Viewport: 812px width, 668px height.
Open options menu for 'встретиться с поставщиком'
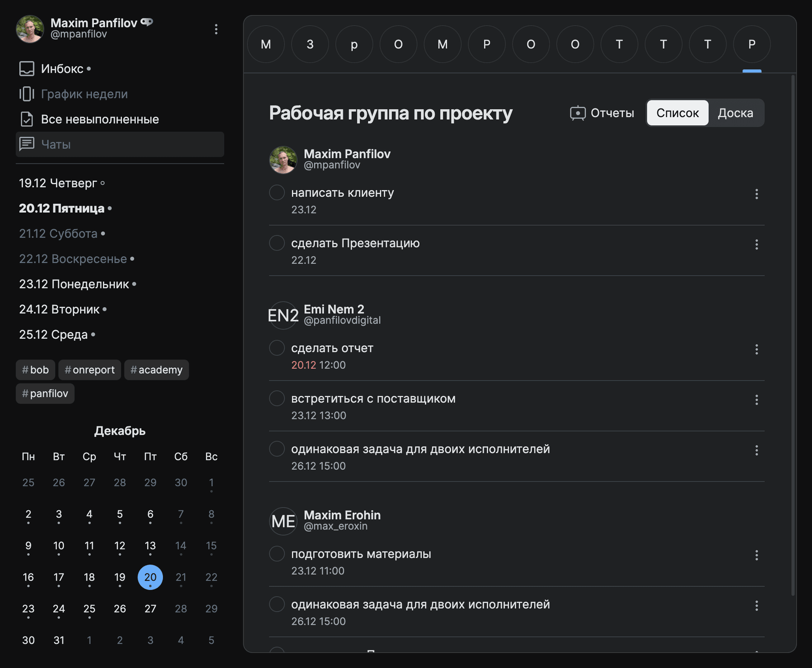756,400
